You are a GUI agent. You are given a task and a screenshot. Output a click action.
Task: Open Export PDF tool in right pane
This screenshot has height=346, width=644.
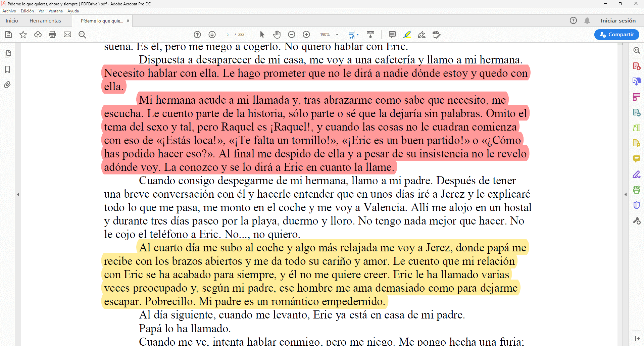(637, 112)
